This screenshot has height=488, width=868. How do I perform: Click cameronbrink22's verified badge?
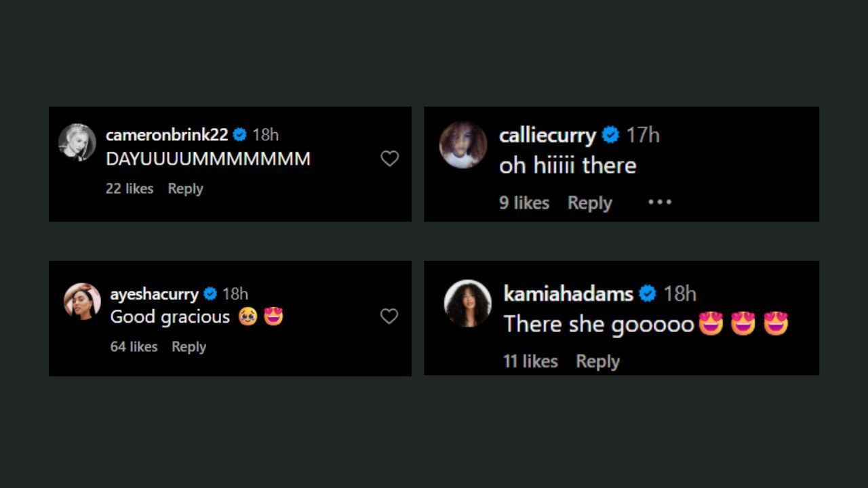tap(239, 135)
